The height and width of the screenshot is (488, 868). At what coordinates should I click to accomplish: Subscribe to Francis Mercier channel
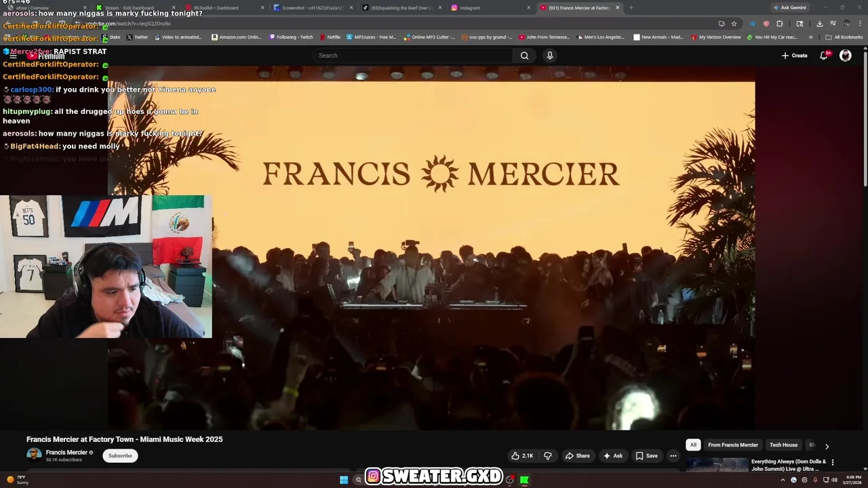click(x=120, y=455)
